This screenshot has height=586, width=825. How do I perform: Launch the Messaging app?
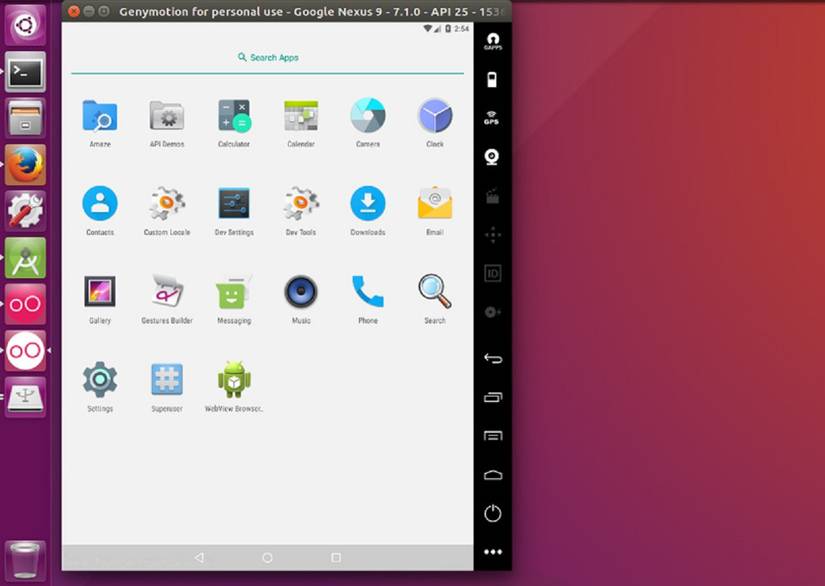pyautogui.click(x=233, y=293)
